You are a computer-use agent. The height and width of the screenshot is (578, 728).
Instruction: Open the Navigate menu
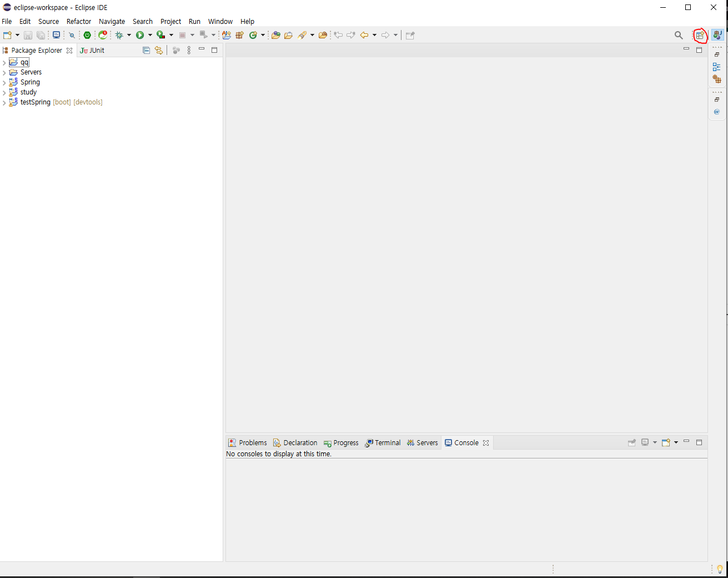click(x=112, y=21)
